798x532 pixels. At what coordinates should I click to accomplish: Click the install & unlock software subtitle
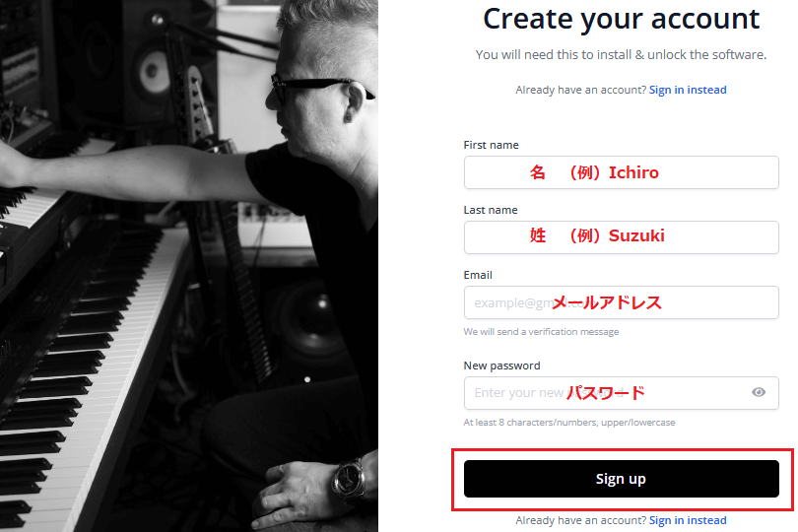tap(621, 54)
